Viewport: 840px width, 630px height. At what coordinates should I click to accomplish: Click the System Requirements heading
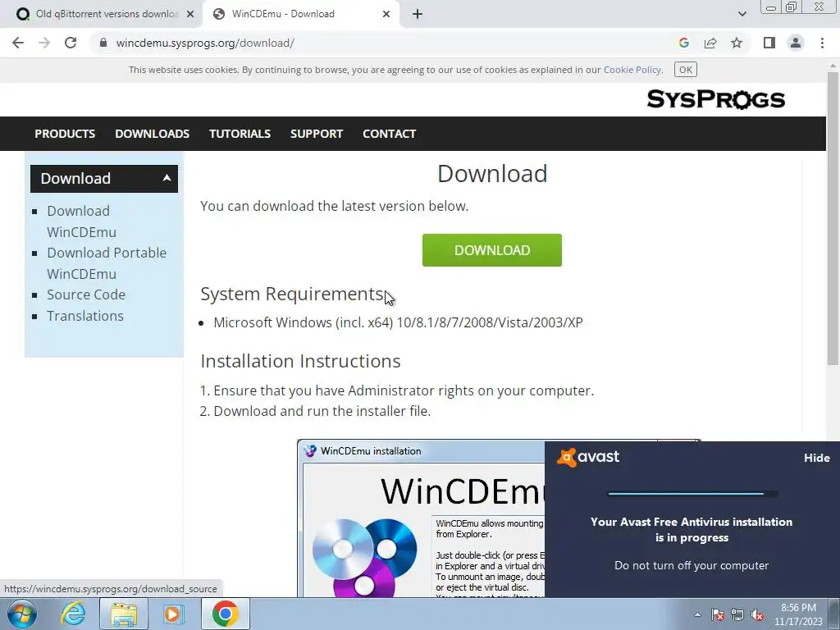293,294
